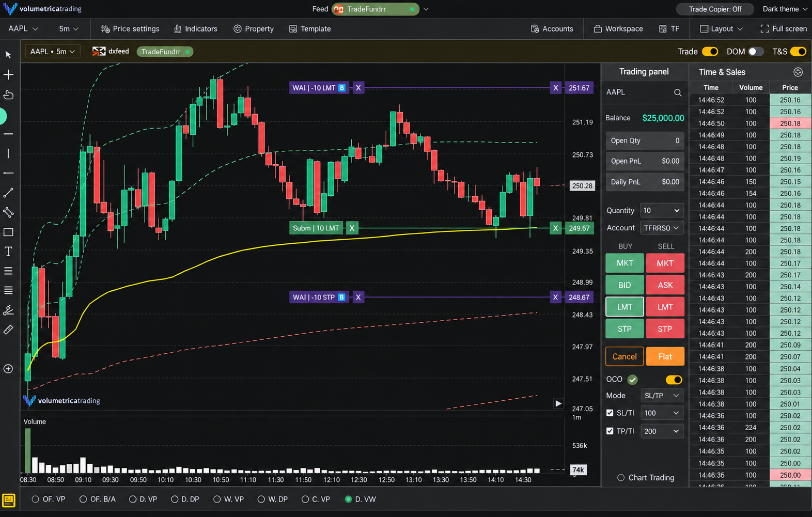Image resolution: width=812 pixels, height=517 pixels.
Task: Open the 5m timeframe dropdown in top toolbar
Action: pos(69,29)
